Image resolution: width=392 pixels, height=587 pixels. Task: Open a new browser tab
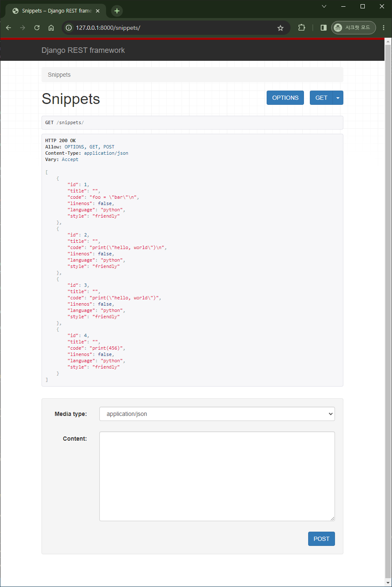coord(117,11)
